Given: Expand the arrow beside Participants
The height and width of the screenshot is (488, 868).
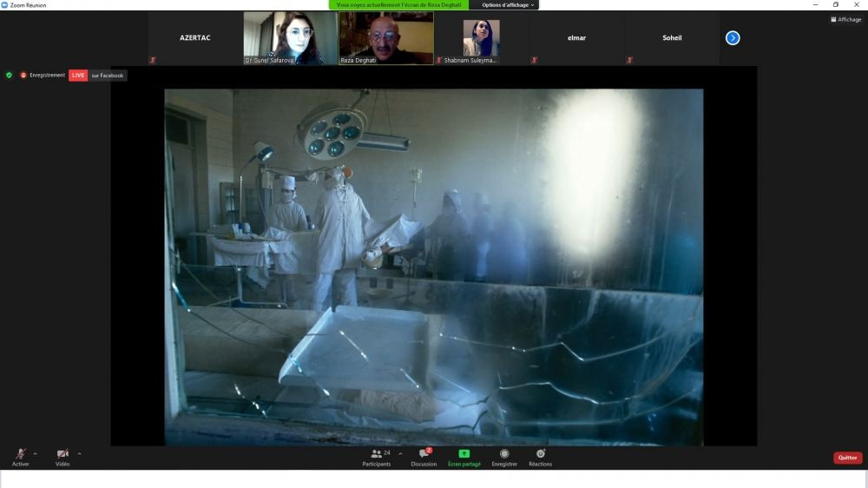Looking at the screenshot, I should pyautogui.click(x=400, y=453).
